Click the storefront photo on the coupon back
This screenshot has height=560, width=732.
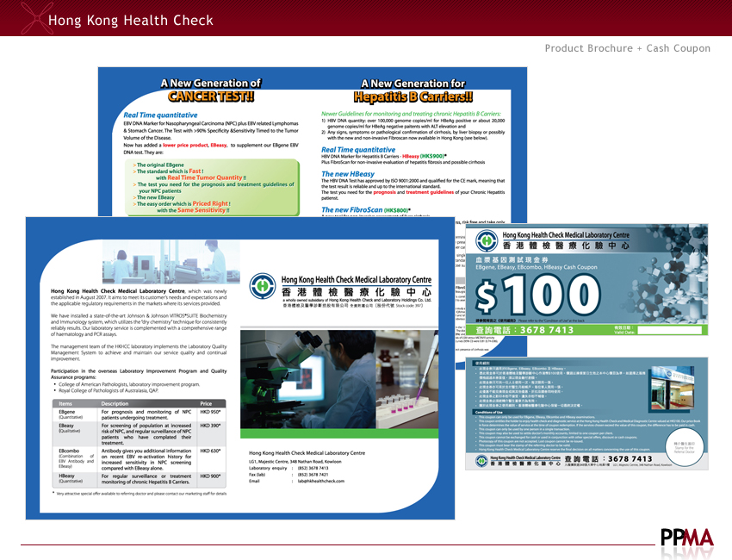673,389
